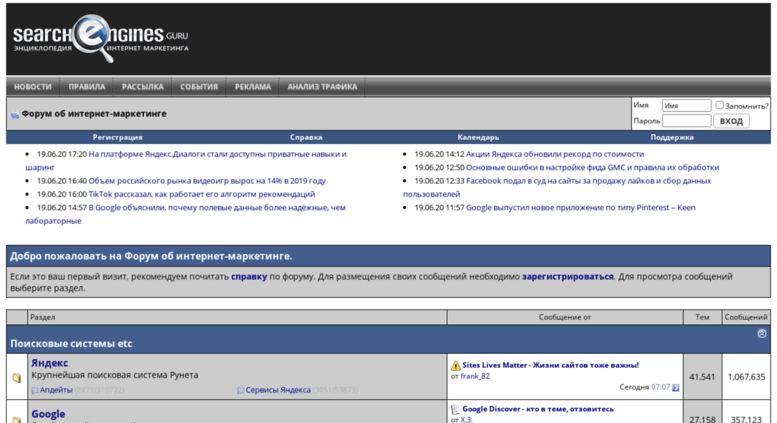Click the Вход login button
The image size is (777, 423).
(x=731, y=121)
